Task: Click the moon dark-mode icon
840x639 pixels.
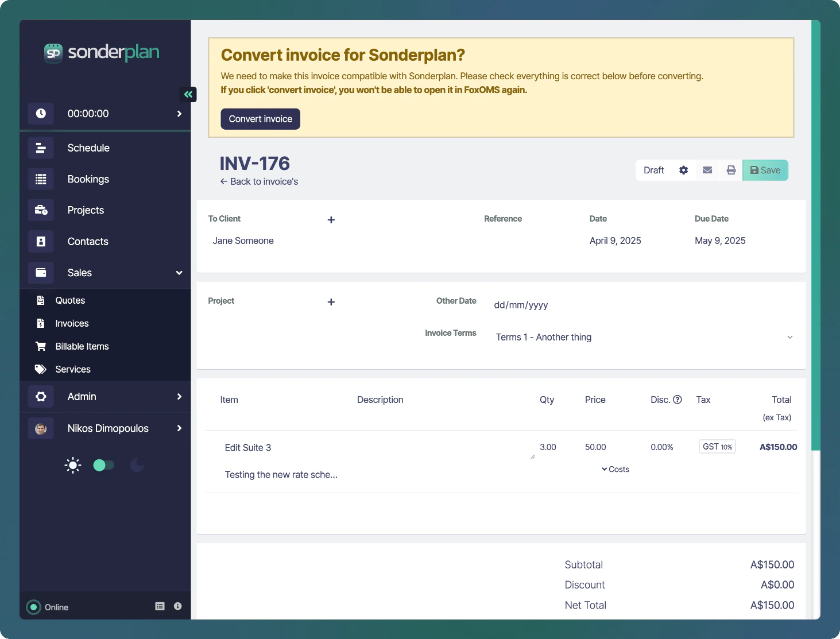Action: (137, 465)
